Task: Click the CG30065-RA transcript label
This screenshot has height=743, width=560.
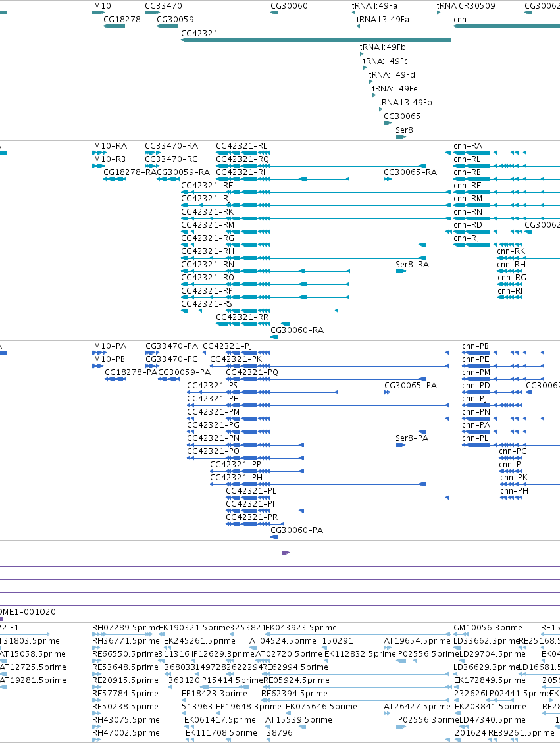Action: coord(410,172)
